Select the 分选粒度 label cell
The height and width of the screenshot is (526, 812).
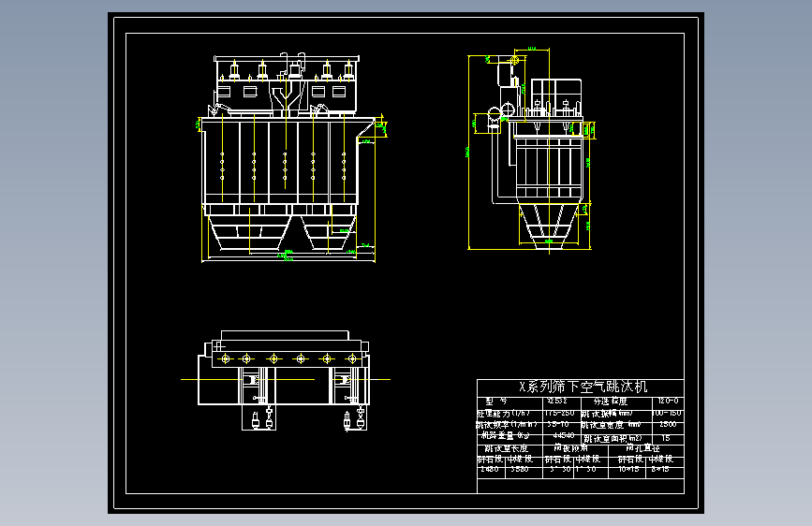[610, 402]
